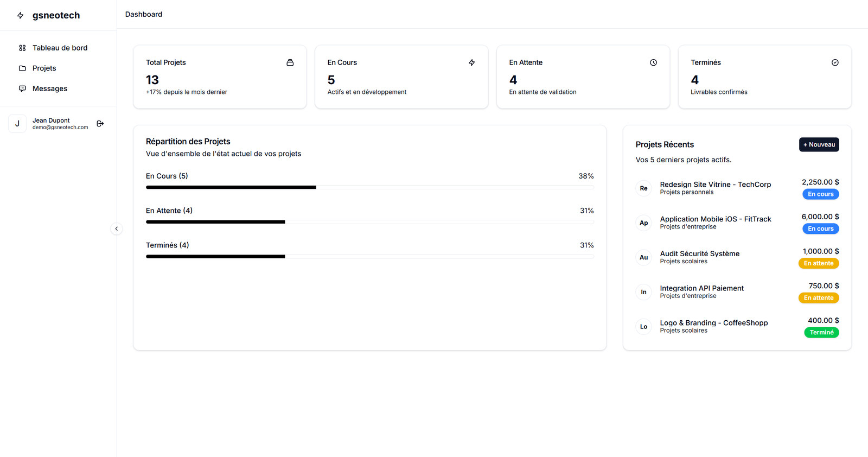Click +17% depuis le mois dernier
The image size is (868, 457).
[187, 92]
